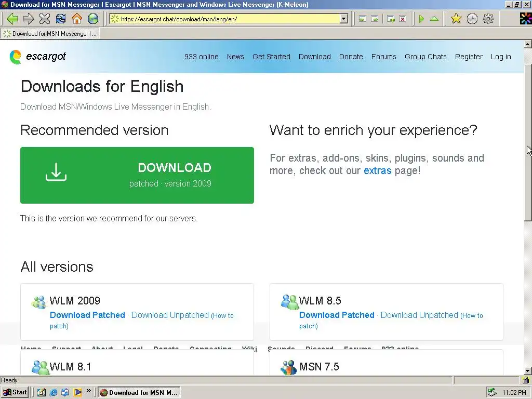Viewport: 532px width, 399px height.
Task: Click Download Unpatched for WLM 8.5
Action: pos(419,315)
